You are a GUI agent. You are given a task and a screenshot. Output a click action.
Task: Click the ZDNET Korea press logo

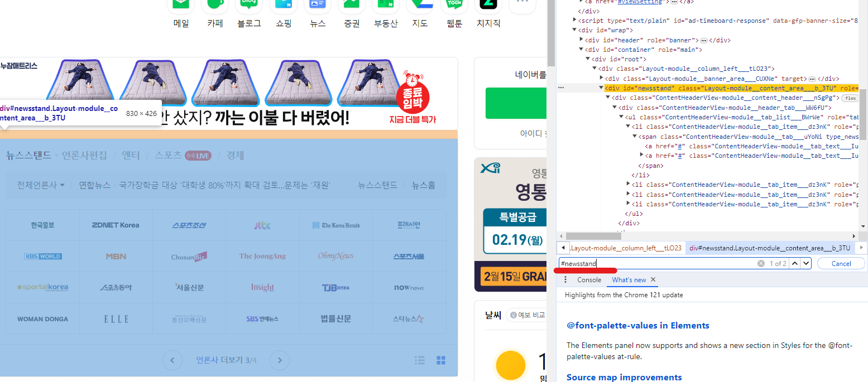point(116,225)
